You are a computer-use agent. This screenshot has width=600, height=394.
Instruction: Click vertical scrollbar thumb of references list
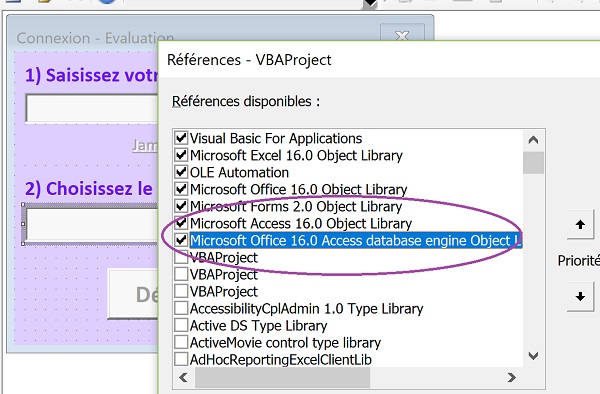[533, 163]
